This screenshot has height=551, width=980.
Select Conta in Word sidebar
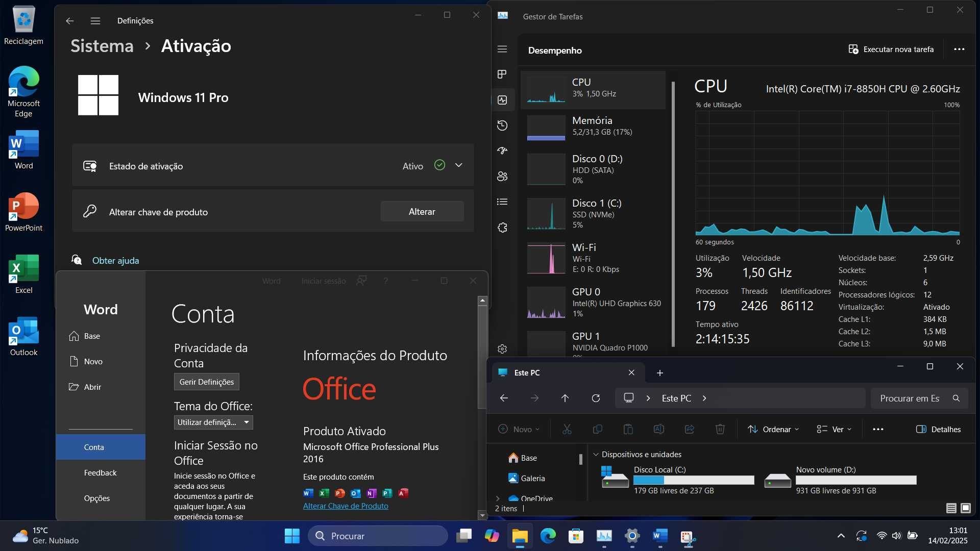101,447
